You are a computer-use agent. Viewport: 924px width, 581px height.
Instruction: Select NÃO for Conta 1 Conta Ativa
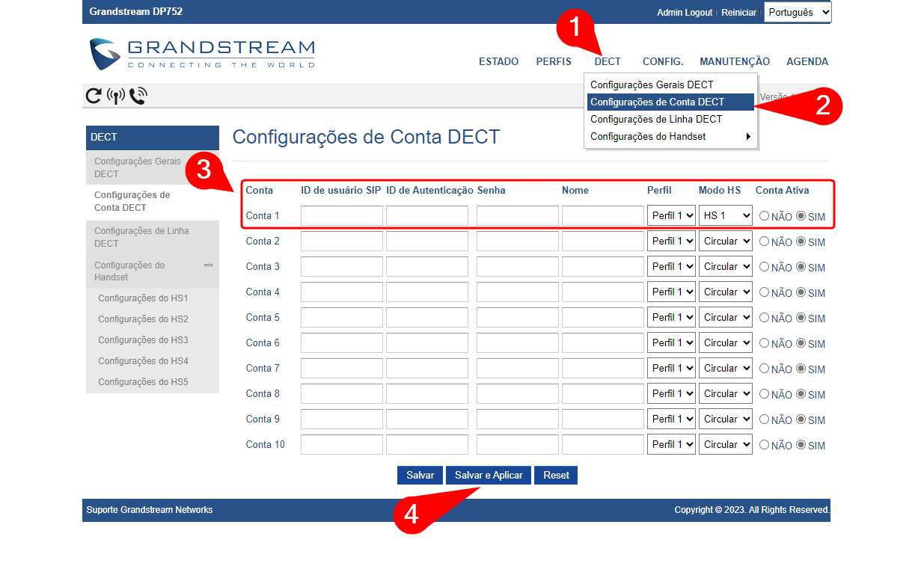pos(764,216)
